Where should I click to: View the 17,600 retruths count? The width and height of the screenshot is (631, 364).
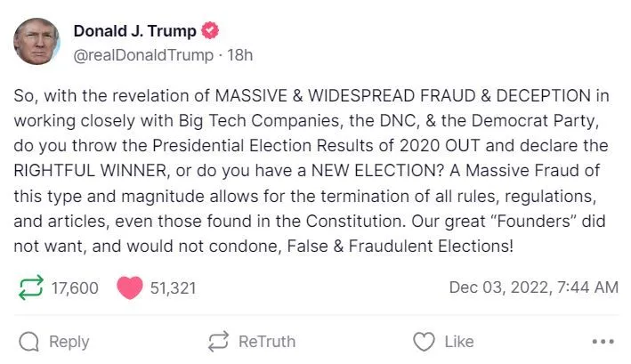tap(76, 287)
